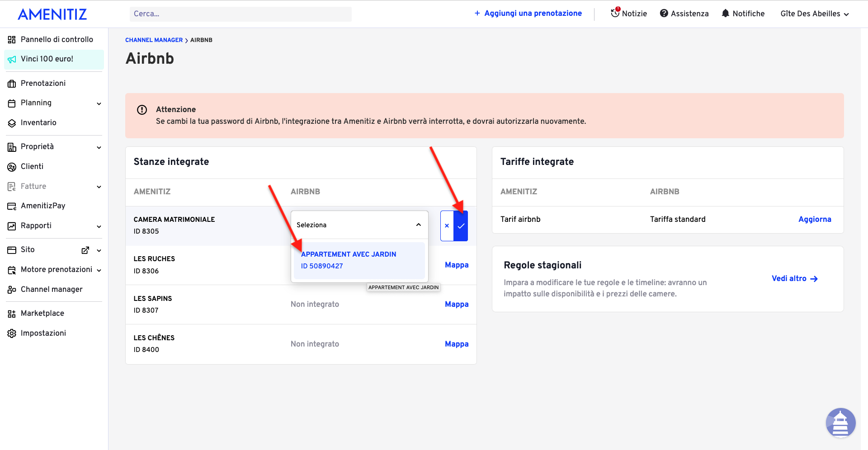This screenshot has height=450, width=868.
Task: Click Mappa for LES RUCHES
Action: tap(457, 265)
